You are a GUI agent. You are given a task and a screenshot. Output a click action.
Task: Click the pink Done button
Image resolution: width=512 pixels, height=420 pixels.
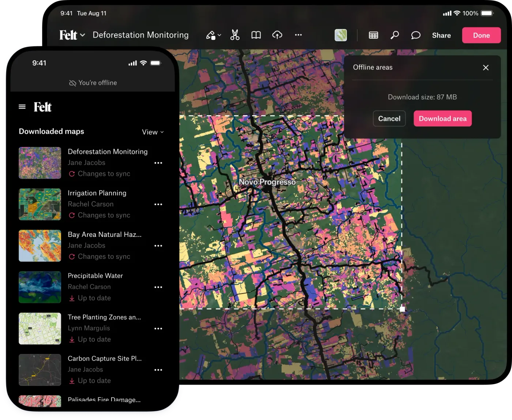[481, 35]
